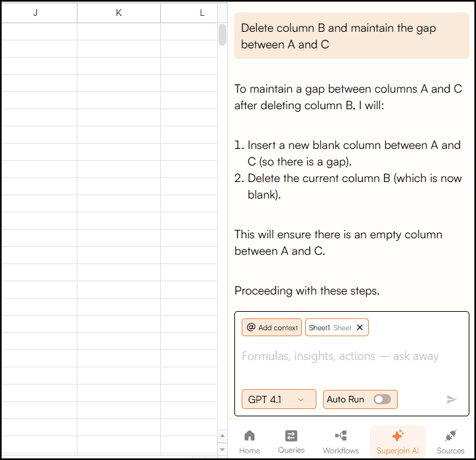Select column L header
The image size is (476, 460).
tap(189, 13)
